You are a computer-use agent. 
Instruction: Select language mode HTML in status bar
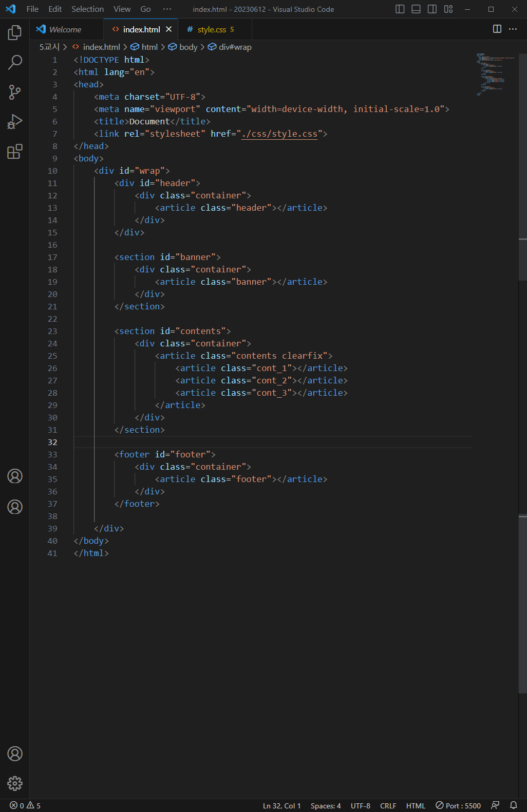tap(416, 805)
